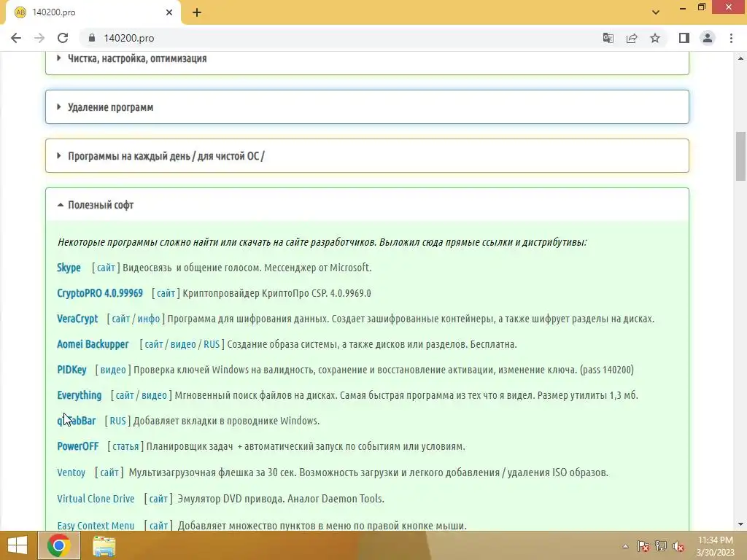Open the PIDKey 'видео' link
Image resolution: width=747 pixels, height=560 pixels.
coord(113,370)
